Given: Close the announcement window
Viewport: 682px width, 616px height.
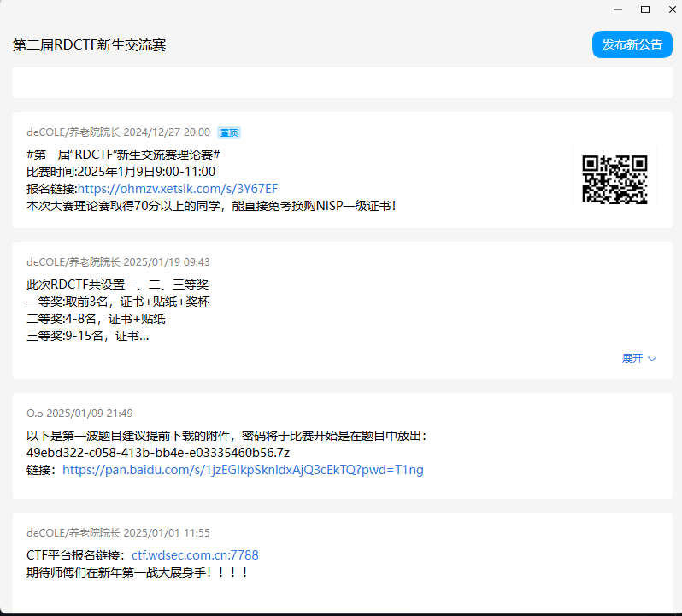Looking at the screenshot, I should click(x=672, y=9).
